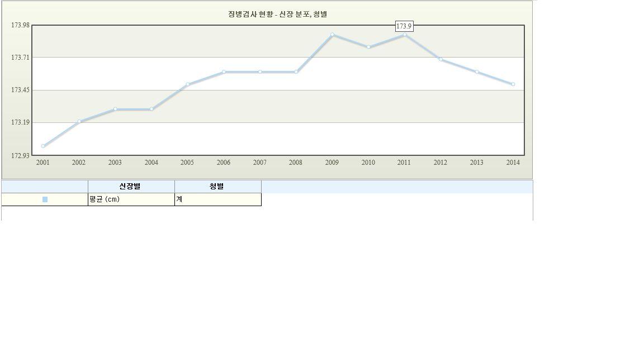644x362 pixels.
Task: Click the 신장별 column header
Action: (131, 187)
